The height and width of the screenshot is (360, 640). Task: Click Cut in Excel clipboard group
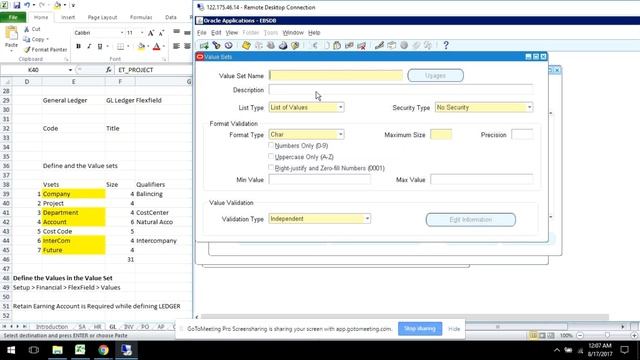tap(32, 29)
